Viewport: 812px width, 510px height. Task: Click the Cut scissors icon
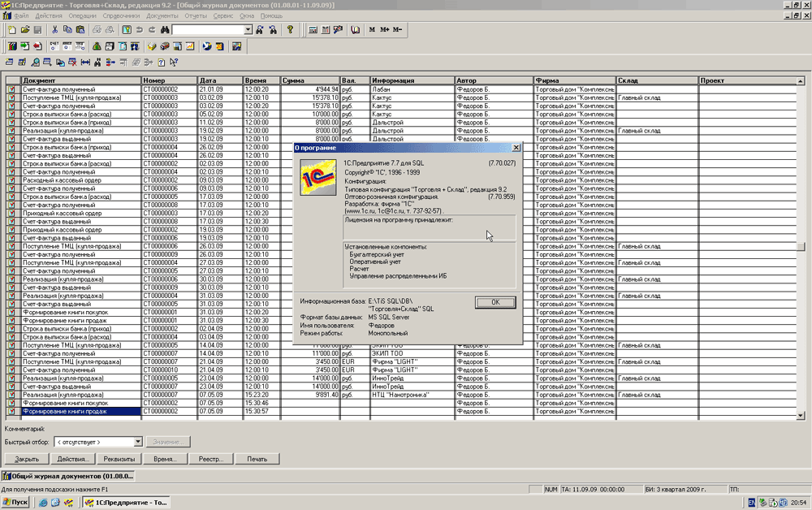[x=55, y=30]
